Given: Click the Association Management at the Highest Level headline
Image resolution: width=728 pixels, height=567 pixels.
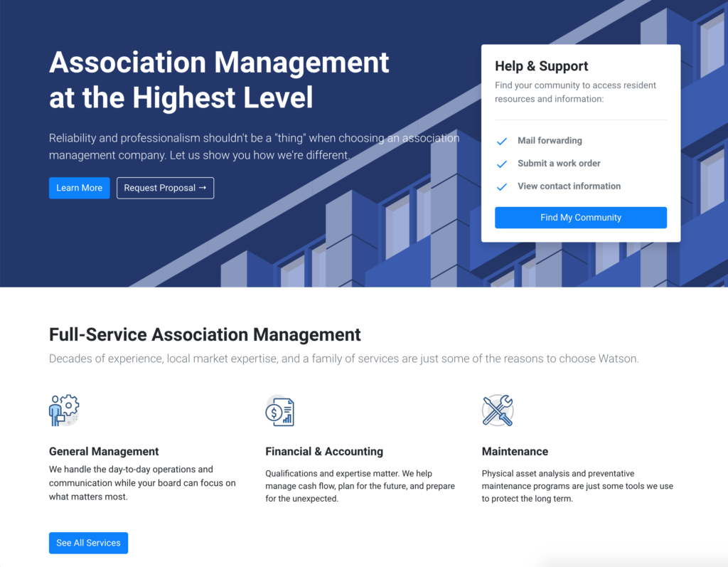Looking at the screenshot, I should pos(219,80).
